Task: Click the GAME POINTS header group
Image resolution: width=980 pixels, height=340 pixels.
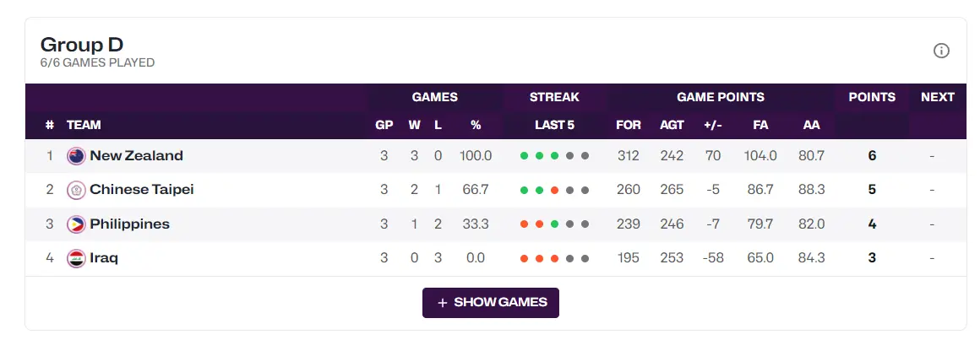Action: tap(721, 97)
